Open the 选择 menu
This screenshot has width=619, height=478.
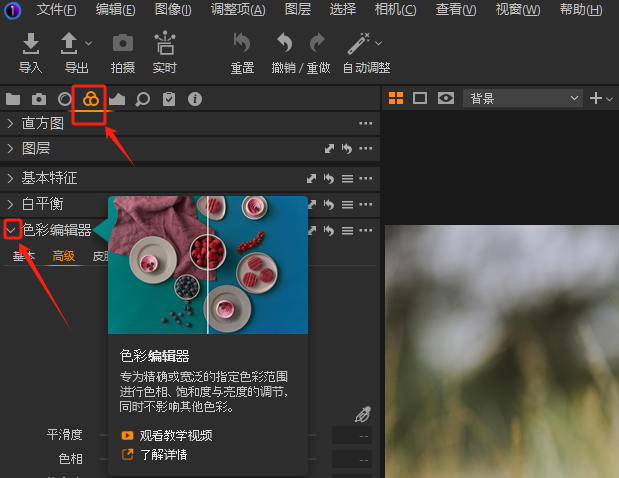click(x=343, y=9)
